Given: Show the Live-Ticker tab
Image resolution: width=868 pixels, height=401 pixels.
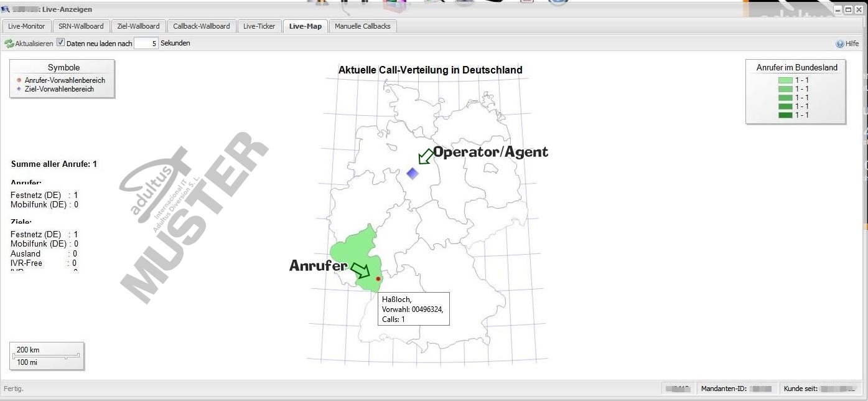Looking at the screenshot, I should (x=259, y=26).
